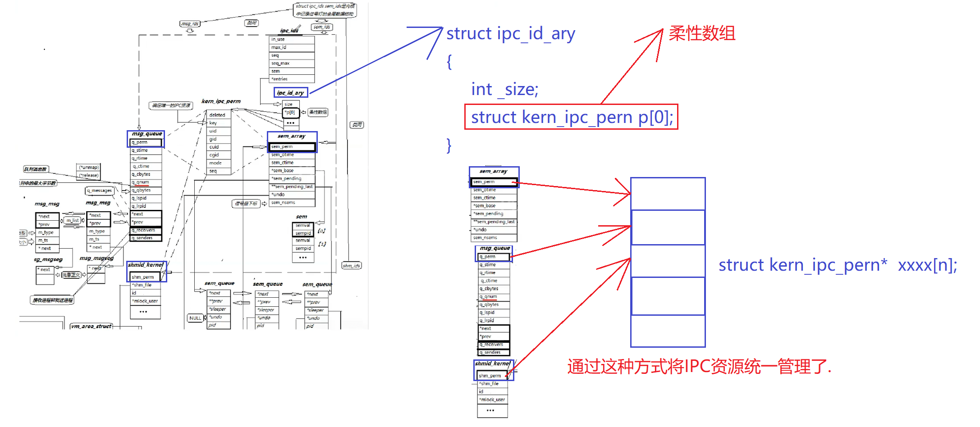The height and width of the screenshot is (427, 980).
Task: Click the '信号量下标' callout label
Action: [246, 204]
